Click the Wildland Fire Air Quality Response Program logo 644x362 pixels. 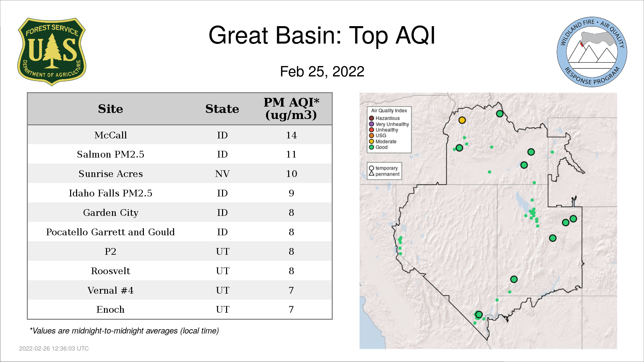point(592,52)
